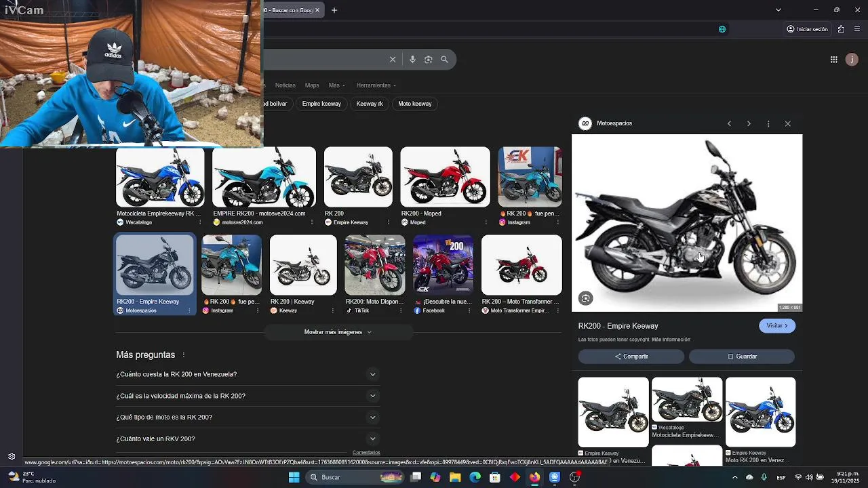Open File Explorer from the taskbar
868x488 pixels.
click(x=455, y=477)
